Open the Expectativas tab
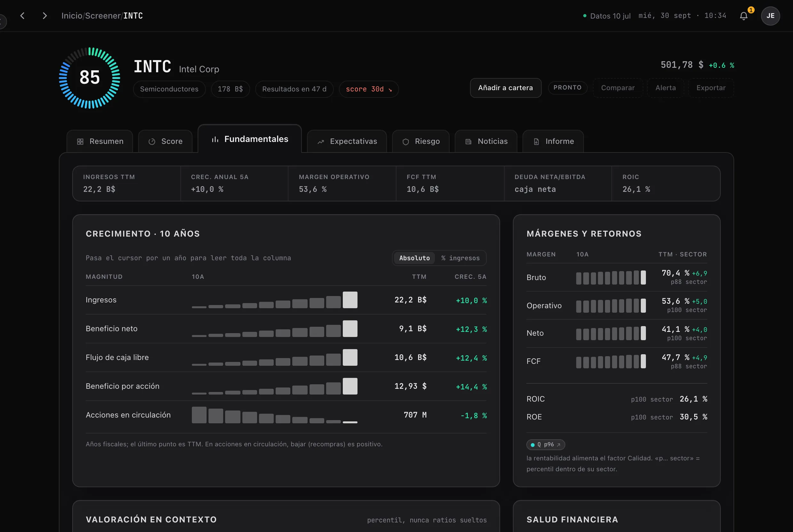 point(347,141)
